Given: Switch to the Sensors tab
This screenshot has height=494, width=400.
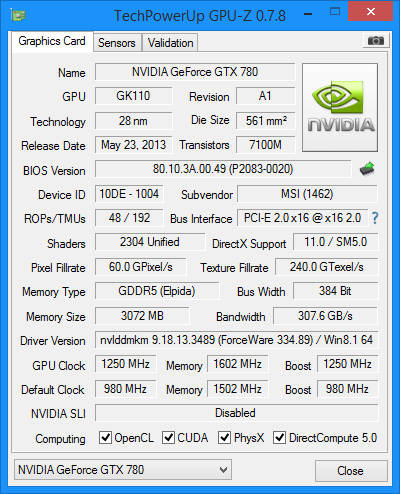Looking at the screenshot, I should 117,43.
